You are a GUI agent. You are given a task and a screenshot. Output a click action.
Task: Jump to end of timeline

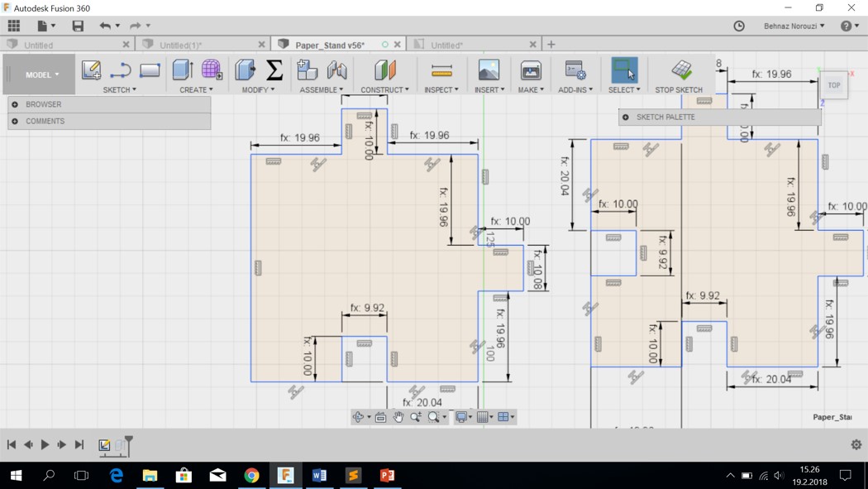pos(79,444)
